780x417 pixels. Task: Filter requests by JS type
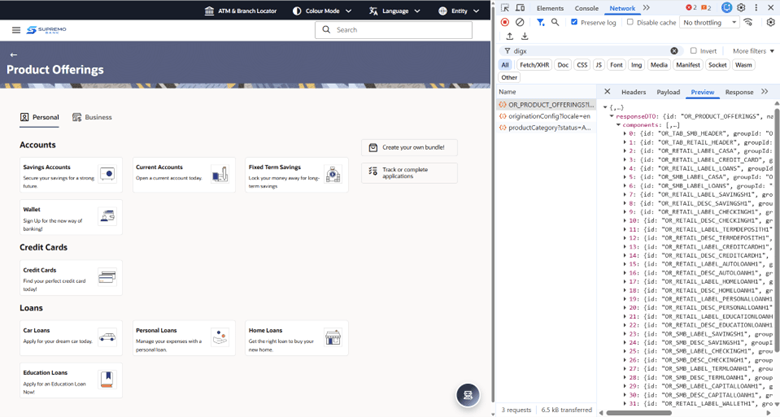[x=599, y=65]
